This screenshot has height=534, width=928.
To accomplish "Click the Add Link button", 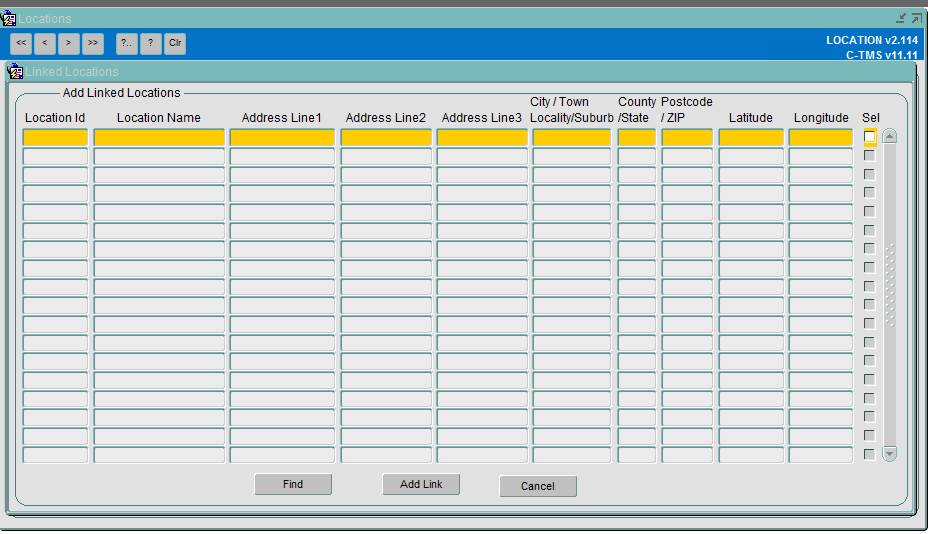I will point(421,484).
